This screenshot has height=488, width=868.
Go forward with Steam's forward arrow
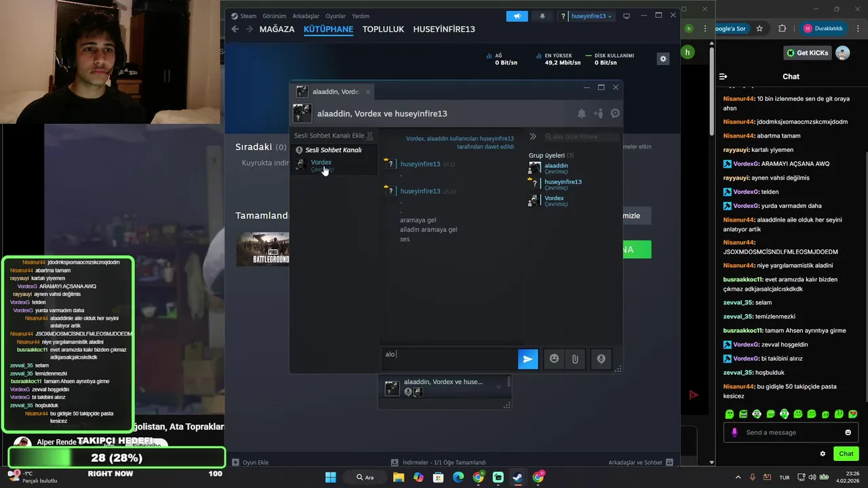pyautogui.click(x=249, y=29)
